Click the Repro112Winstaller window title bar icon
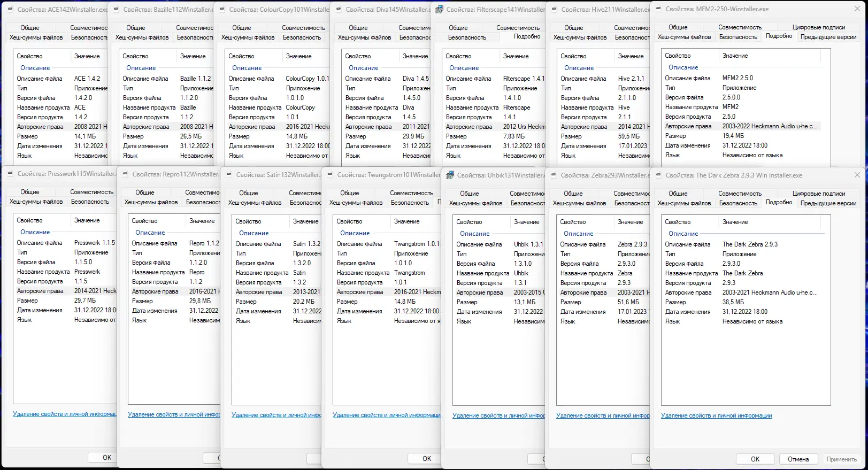 125,174
